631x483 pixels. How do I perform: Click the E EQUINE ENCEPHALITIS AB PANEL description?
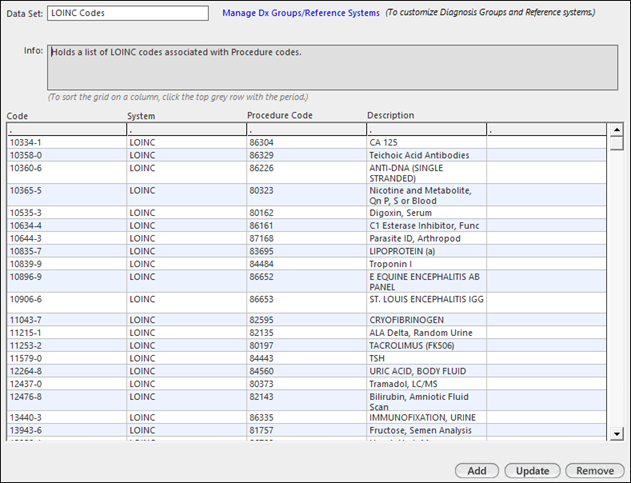(426, 281)
